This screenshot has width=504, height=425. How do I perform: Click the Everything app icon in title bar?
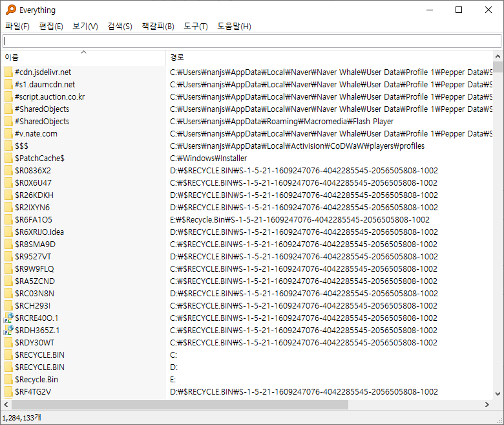click(11, 10)
